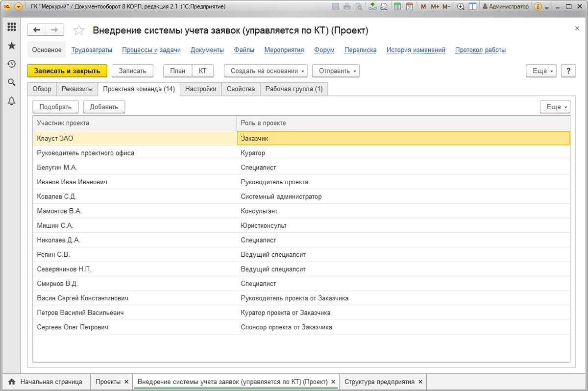The width and height of the screenshot is (588, 391).
Task: Open the search magnifier in sidebar
Action: coord(11,82)
